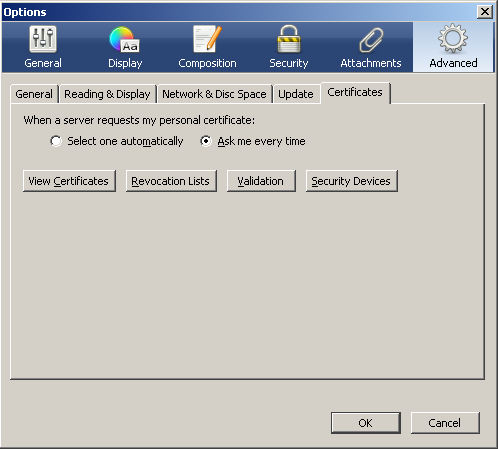This screenshot has height=449, width=498.
Task: Open the Security padlock icon category
Action: [x=289, y=47]
